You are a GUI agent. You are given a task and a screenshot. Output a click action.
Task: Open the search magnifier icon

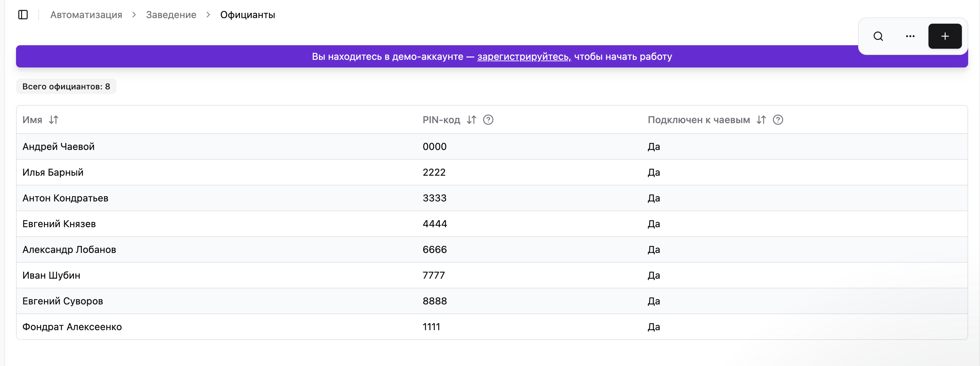tap(878, 37)
